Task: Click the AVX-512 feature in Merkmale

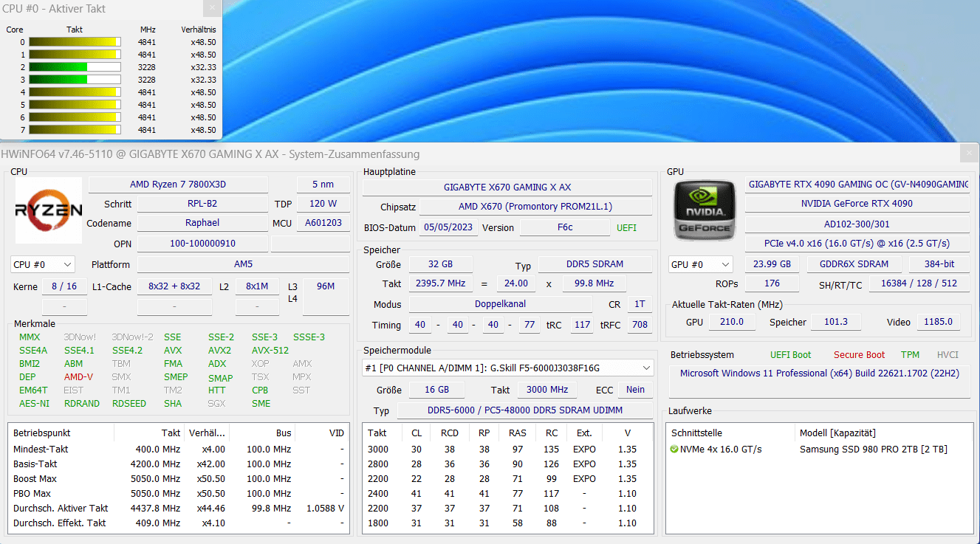Action: pyautogui.click(x=270, y=351)
